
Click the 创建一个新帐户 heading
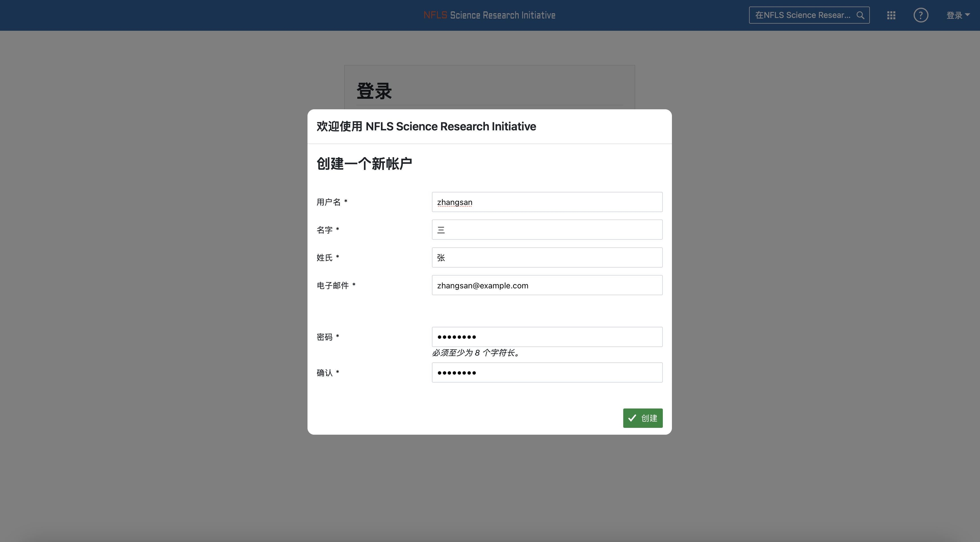click(x=364, y=164)
